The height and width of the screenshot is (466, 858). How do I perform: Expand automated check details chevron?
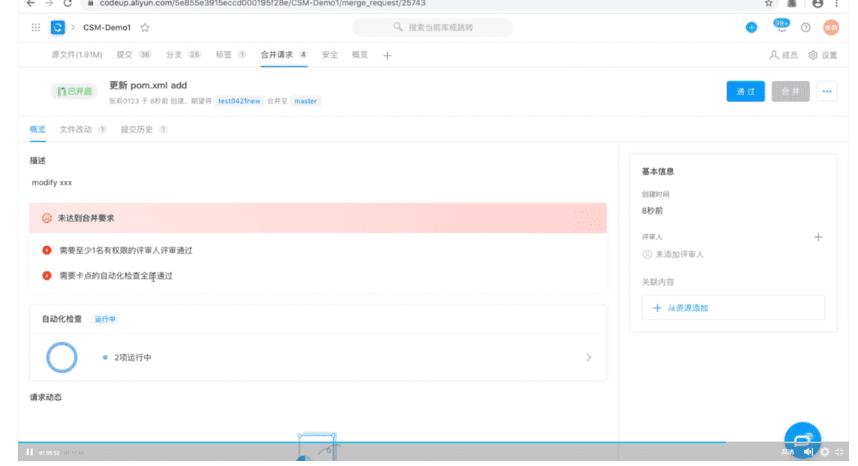pos(589,358)
